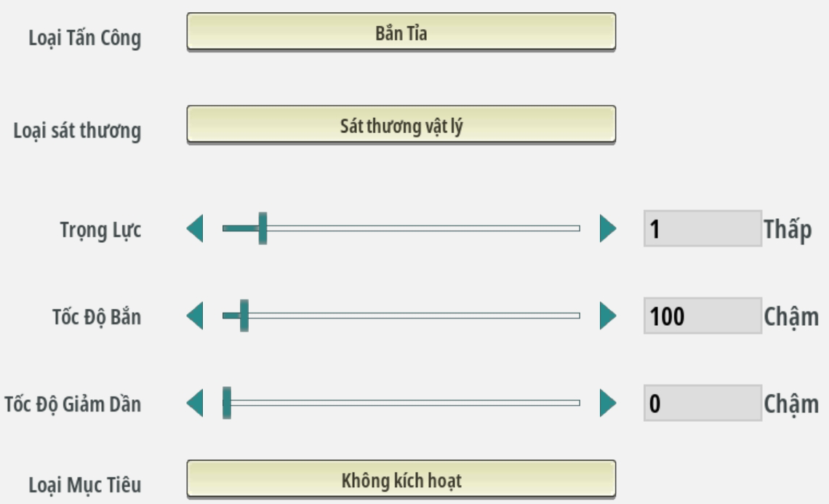Click the Loại Tấn Công label
Screen dimensions: 829x504
[x=84, y=39]
